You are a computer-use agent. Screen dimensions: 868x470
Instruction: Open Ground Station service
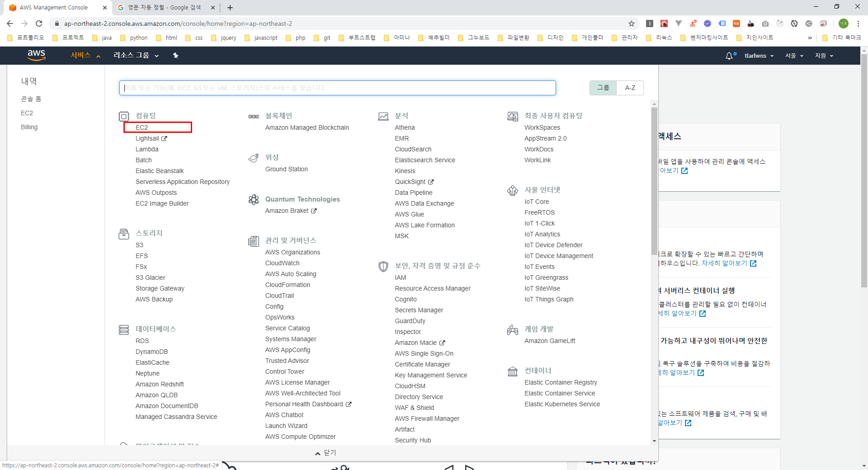click(x=286, y=169)
